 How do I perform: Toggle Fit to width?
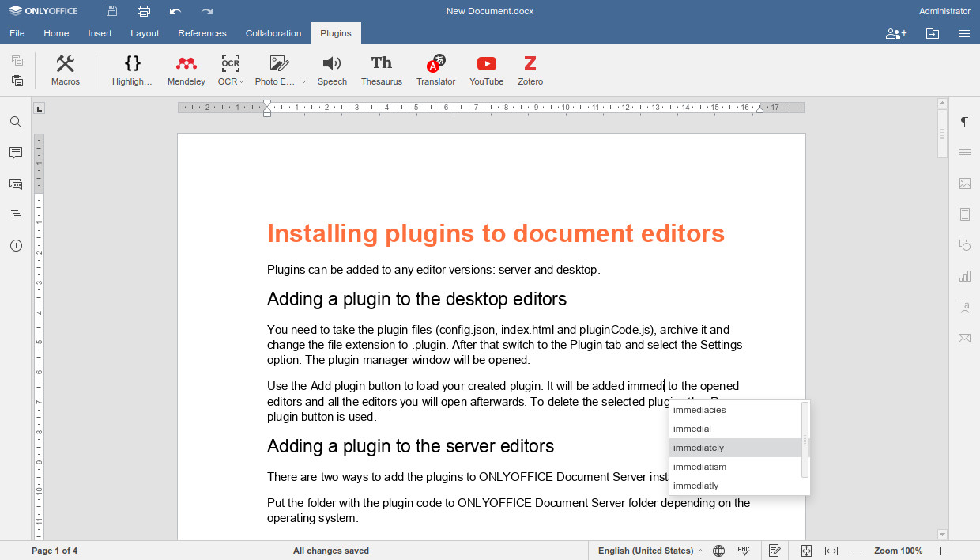(x=831, y=551)
